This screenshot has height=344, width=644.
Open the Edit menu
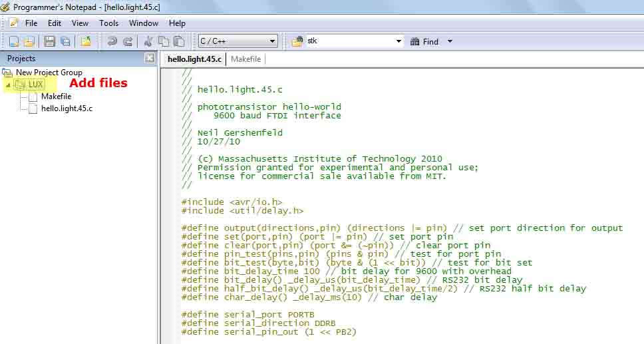click(54, 23)
